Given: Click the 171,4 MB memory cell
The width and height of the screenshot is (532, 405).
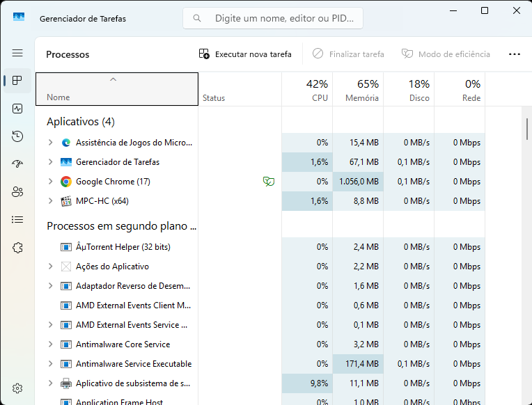Looking at the screenshot, I should tap(358, 364).
